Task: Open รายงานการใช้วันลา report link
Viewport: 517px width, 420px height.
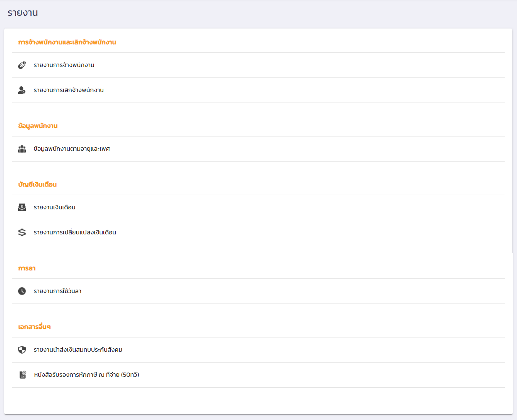Action: 57,291
